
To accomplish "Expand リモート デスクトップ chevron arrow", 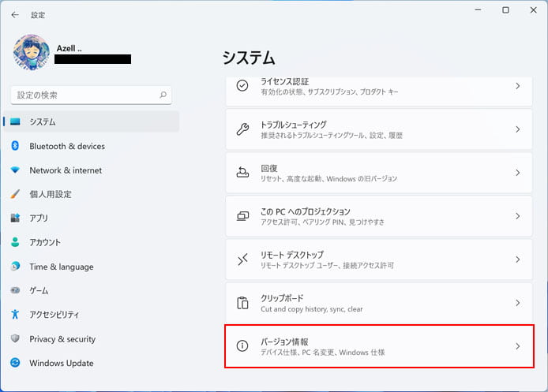I will 517,259.
